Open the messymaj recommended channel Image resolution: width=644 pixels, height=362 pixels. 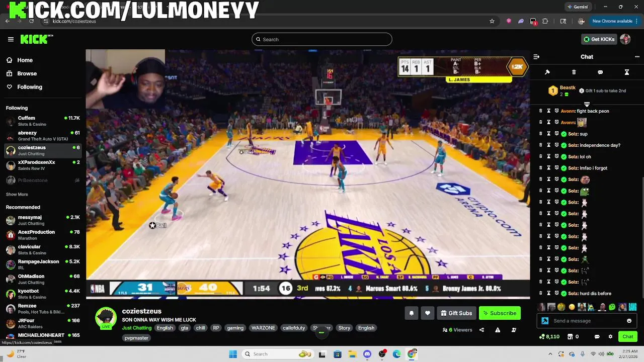tap(43, 220)
